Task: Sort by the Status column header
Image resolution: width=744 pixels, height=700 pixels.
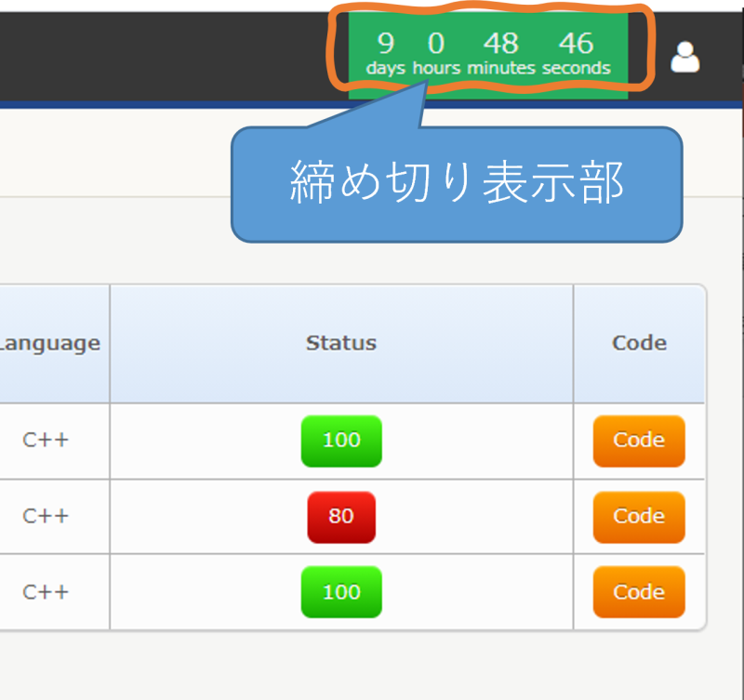Action: click(x=341, y=343)
